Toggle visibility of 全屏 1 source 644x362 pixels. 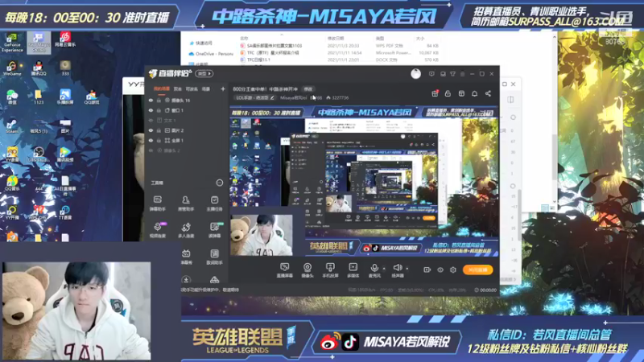pyautogui.click(x=151, y=140)
